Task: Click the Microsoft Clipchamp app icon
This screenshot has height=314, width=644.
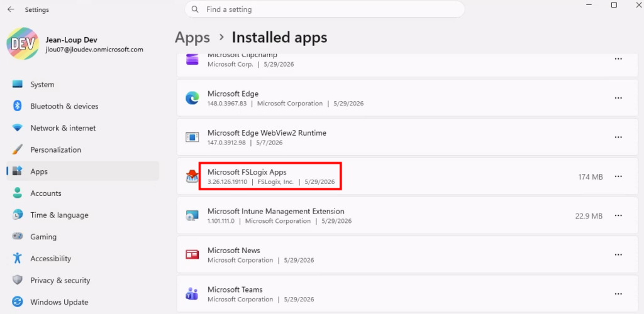Action: click(x=192, y=59)
